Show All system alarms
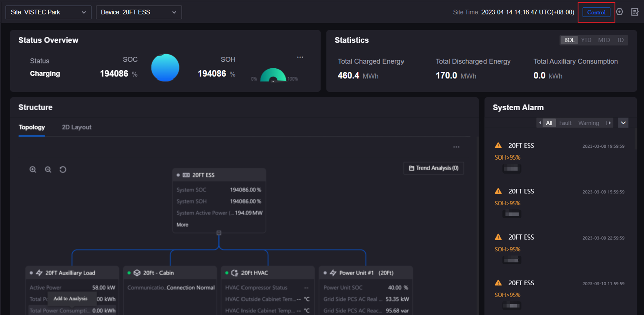 pyautogui.click(x=549, y=123)
